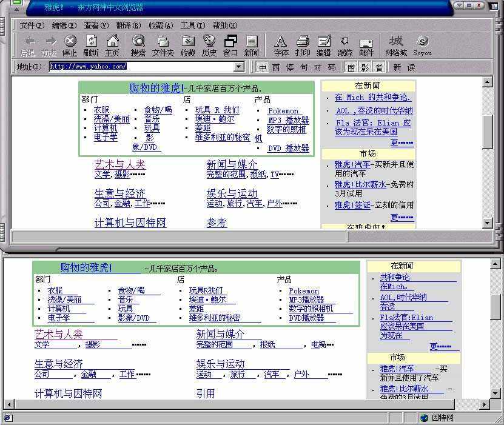Click the lower pane horizontal scrollbar track
Screen dimensions: 504x425
click(x=243, y=404)
